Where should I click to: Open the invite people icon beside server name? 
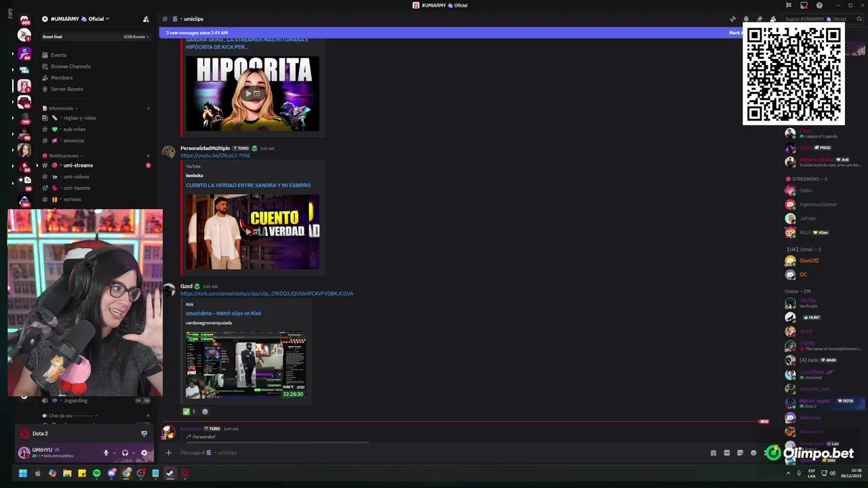point(146,19)
